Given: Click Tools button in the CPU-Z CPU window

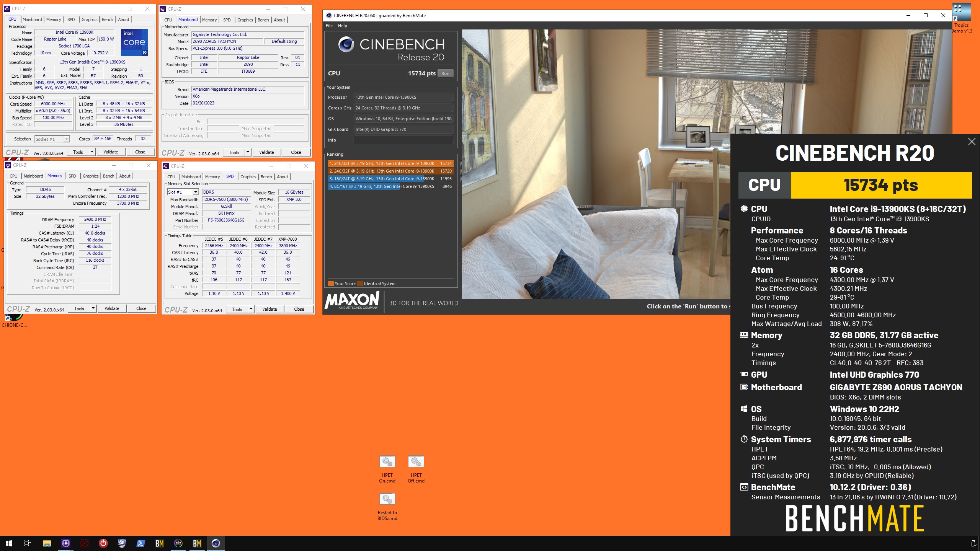Looking at the screenshot, I should (78, 152).
